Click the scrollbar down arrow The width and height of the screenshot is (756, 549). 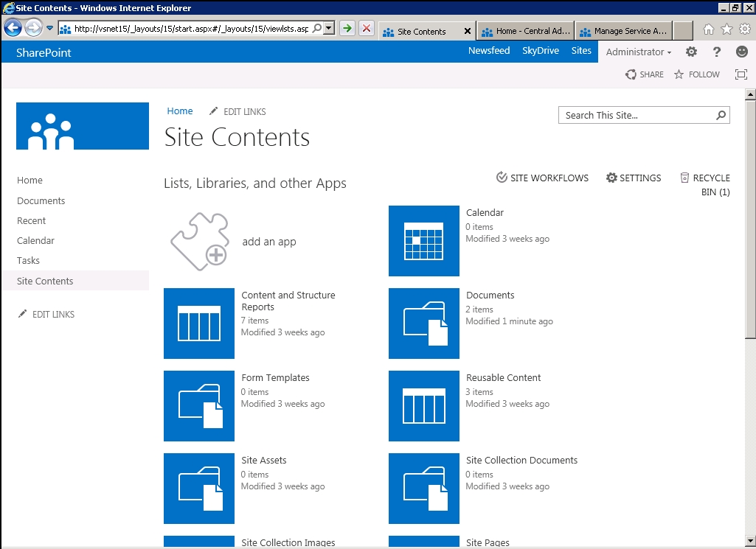(x=750, y=540)
